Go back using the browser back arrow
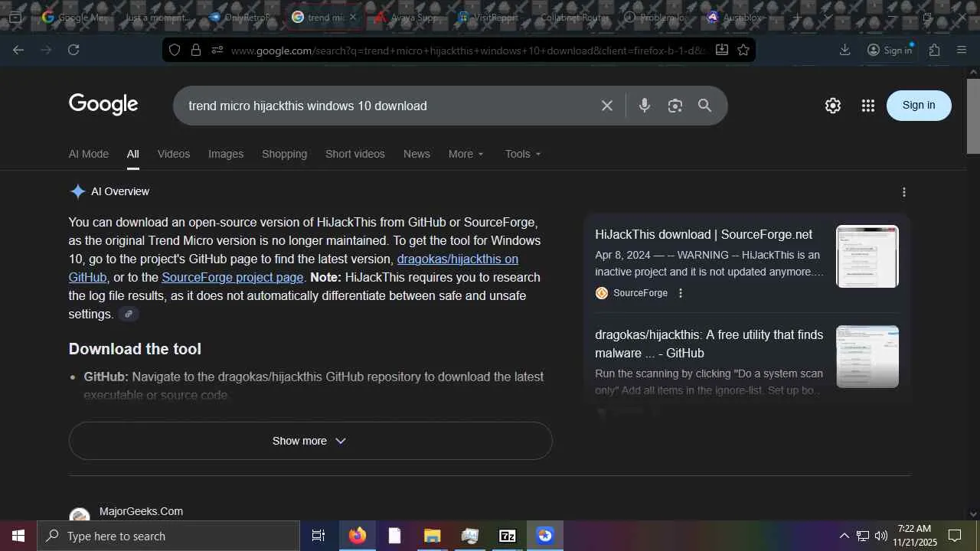 18,50
